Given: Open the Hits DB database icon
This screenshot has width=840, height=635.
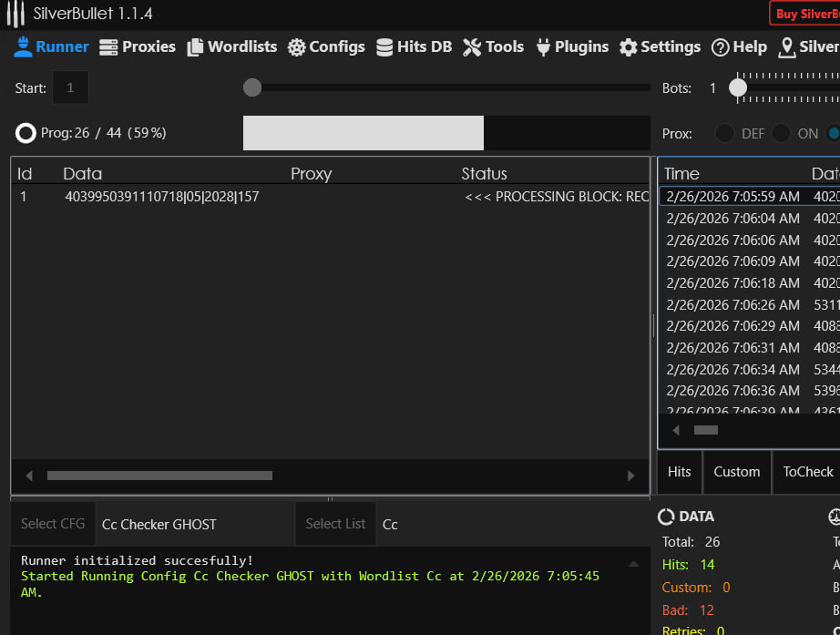Looking at the screenshot, I should pyautogui.click(x=384, y=47).
